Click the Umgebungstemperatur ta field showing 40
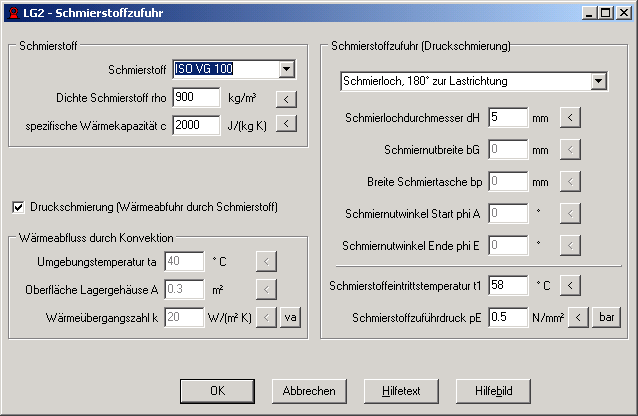This screenshot has width=638, height=416. coord(184,261)
